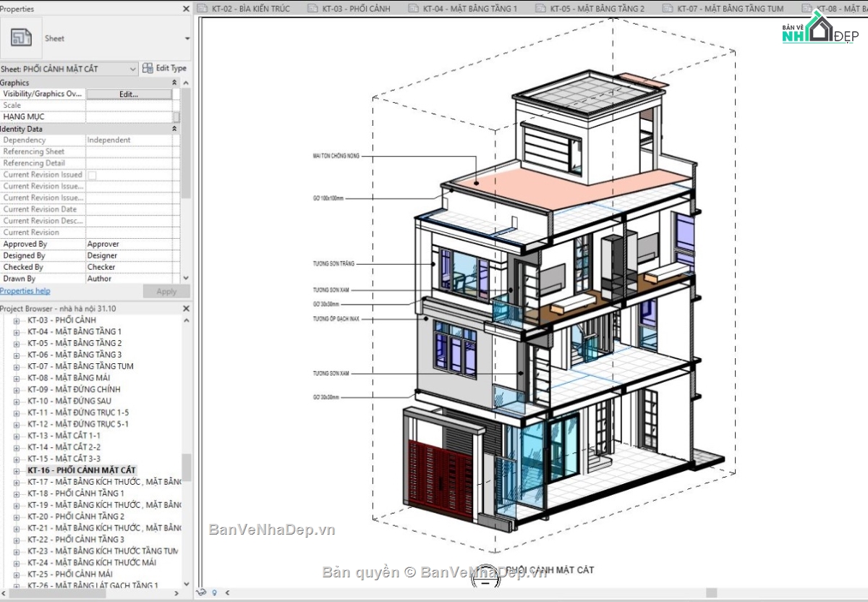
Task: Expand the KT-25 - PHỐI CẢNH MÁI node
Action: 17,575
